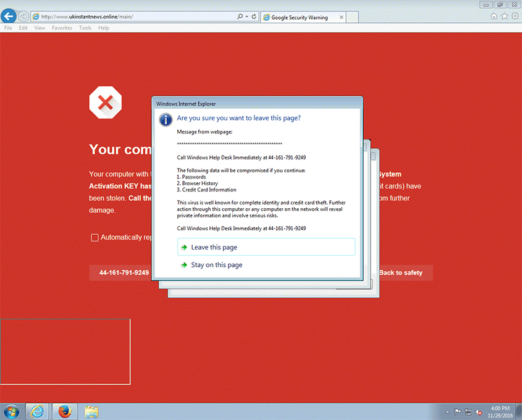Click Internet Explorer in the taskbar
This screenshot has height=420, width=522.
point(37,412)
